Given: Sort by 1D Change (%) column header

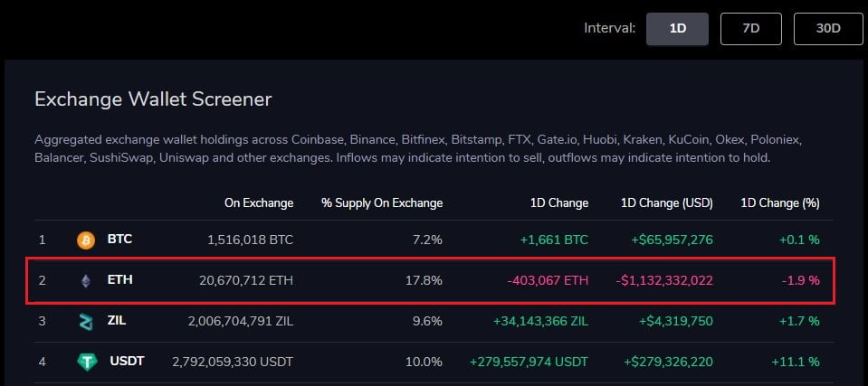Looking at the screenshot, I should pos(780,203).
